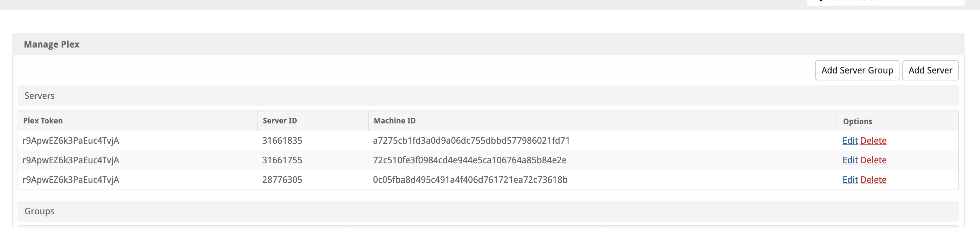980x228 pixels.
Task: Click the Server ID column header
Action: coord(280,121)
